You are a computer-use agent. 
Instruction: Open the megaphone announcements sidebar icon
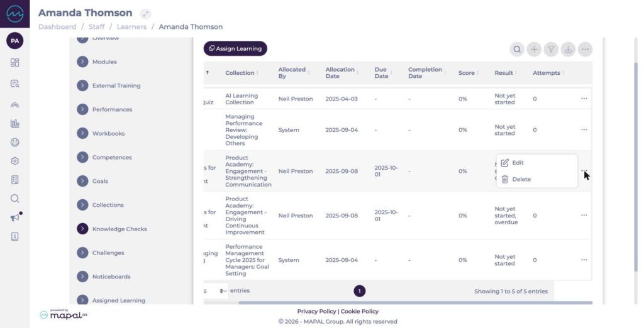coord(15,217)
